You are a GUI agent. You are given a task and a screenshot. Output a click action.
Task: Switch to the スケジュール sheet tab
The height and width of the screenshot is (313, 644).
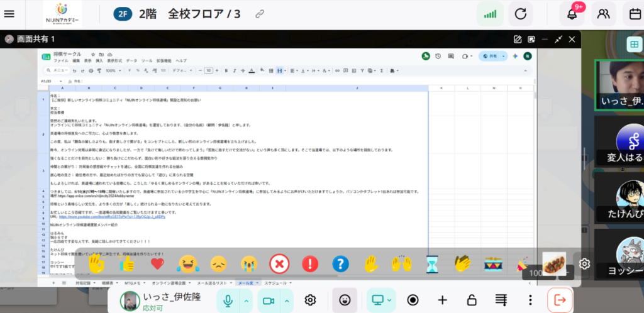(275, 283)
